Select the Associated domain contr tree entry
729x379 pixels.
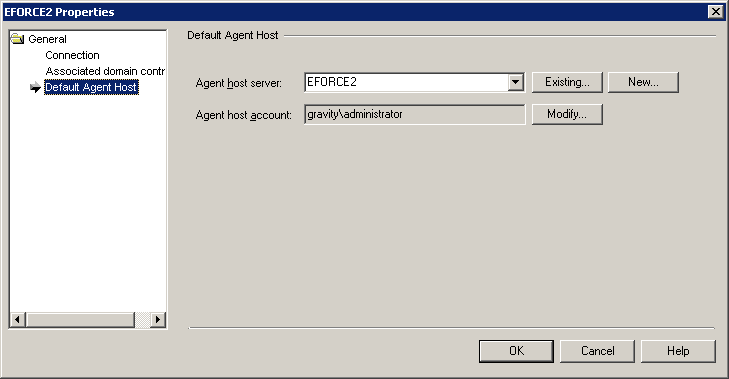point(105,71)
